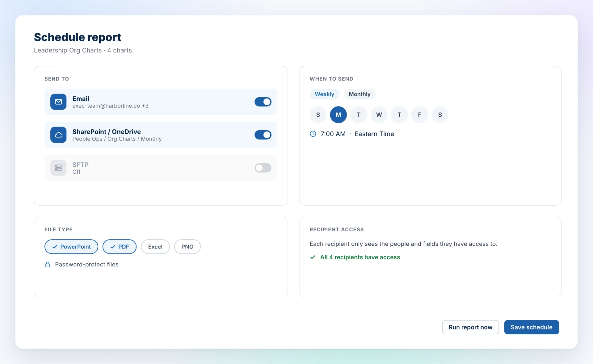Click the SFTP row label
The image size is (593, 364).
[81, 165]
